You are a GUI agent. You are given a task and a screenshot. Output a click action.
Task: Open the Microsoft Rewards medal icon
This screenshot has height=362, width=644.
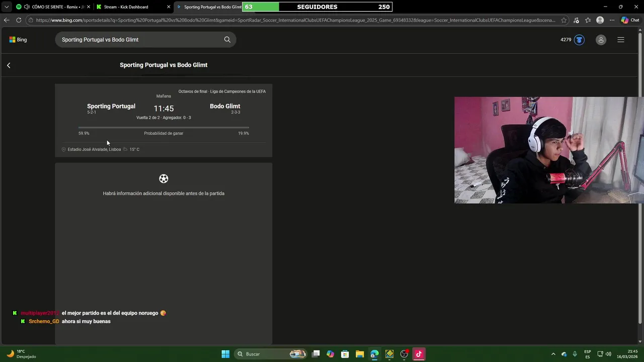click(x=579, y=40)
